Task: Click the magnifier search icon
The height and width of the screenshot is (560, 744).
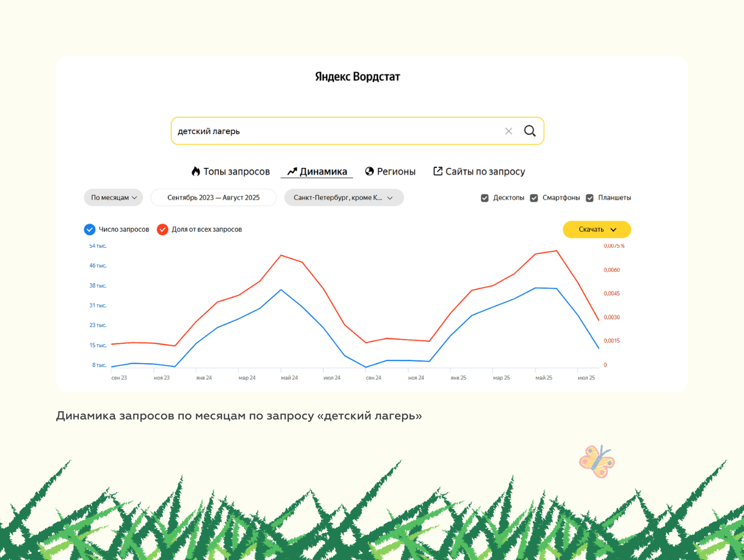Action: 530,131
